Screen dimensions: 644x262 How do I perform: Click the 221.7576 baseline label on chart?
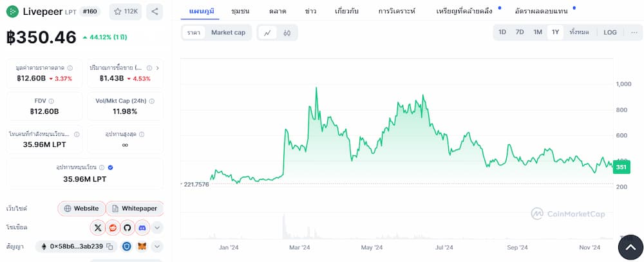(196, 184)
